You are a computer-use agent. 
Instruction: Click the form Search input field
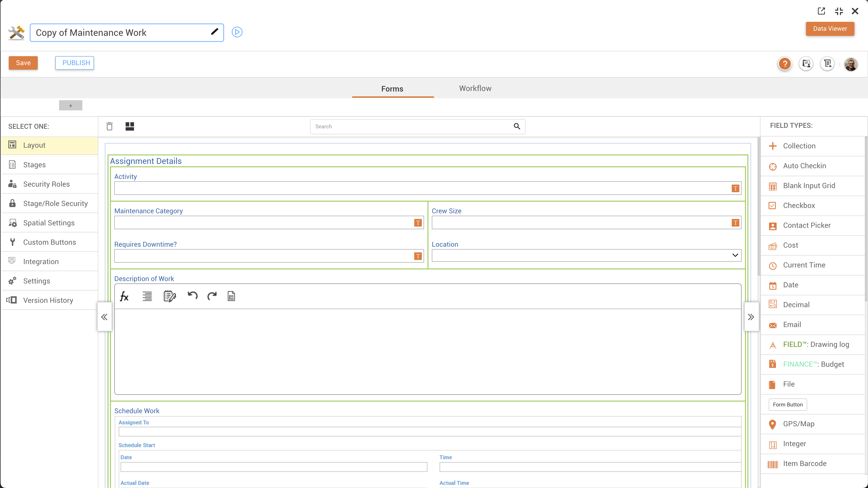(x=411, y=126)
